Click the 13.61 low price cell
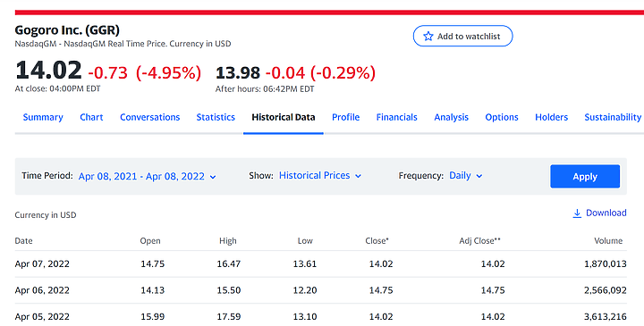Viewport: 644px width, 326px height. coord(305,263)
